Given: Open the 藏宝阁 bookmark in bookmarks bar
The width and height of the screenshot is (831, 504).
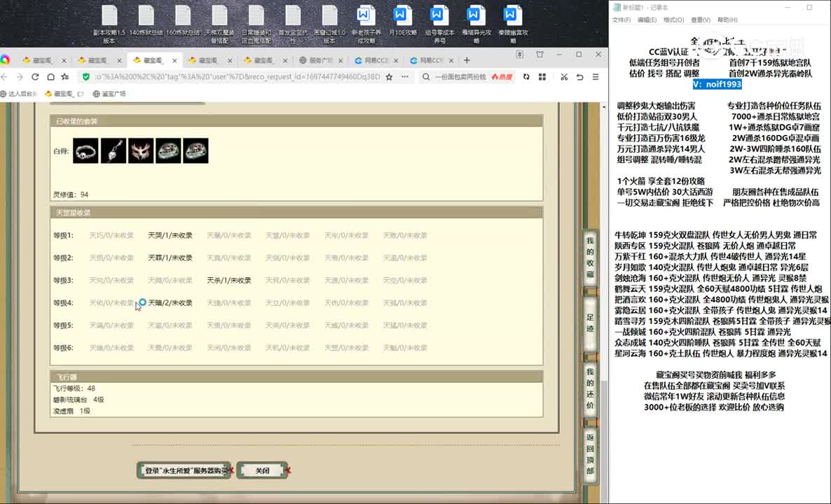Looking at the screenshot, I should [64, 94].
